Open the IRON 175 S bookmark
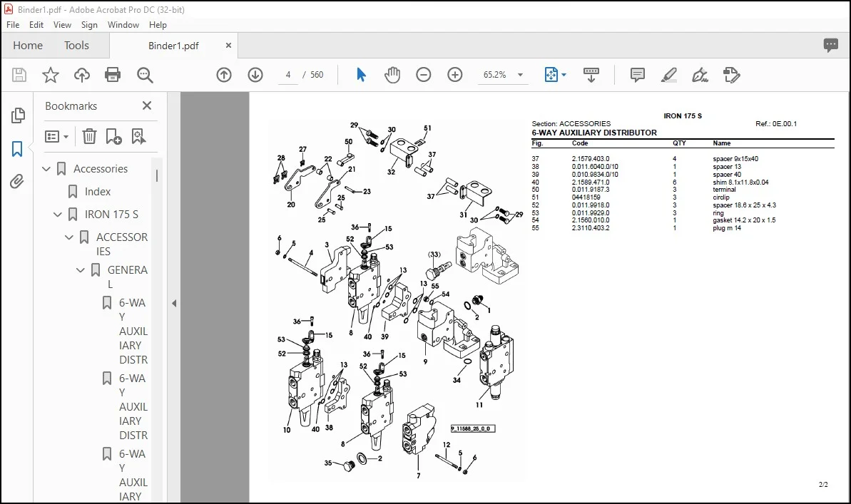This screenshot has height=504, width=851. [x=111, y=215]
